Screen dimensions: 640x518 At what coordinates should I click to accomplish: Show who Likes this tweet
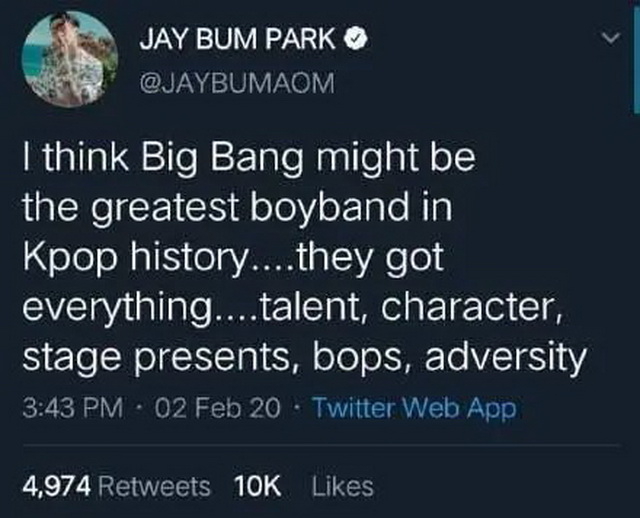[343, 486]
